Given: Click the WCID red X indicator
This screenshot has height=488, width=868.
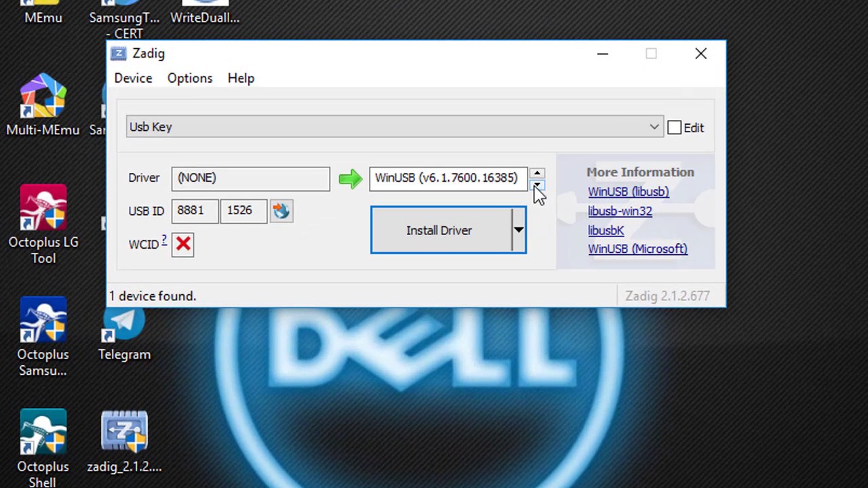Looking at the screenshot, I should (183, 244).
